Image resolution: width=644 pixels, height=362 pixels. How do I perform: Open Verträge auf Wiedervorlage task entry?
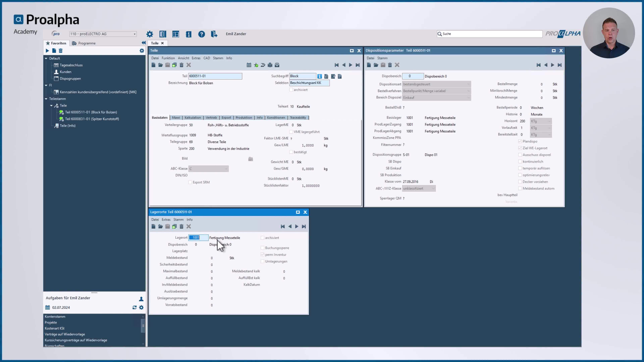(x=65, y=334)
